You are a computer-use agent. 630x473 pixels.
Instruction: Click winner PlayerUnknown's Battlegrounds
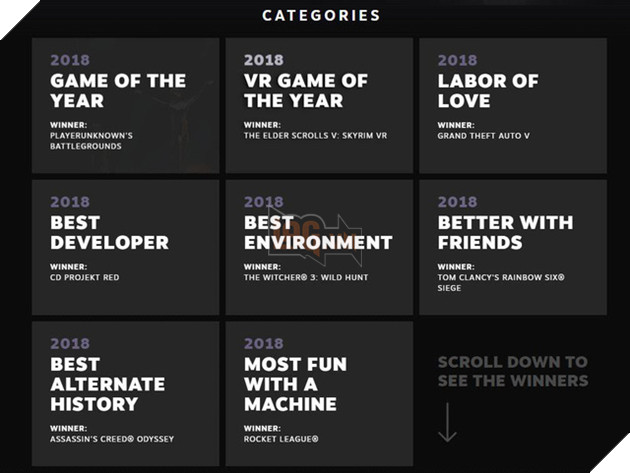[91, 141]
